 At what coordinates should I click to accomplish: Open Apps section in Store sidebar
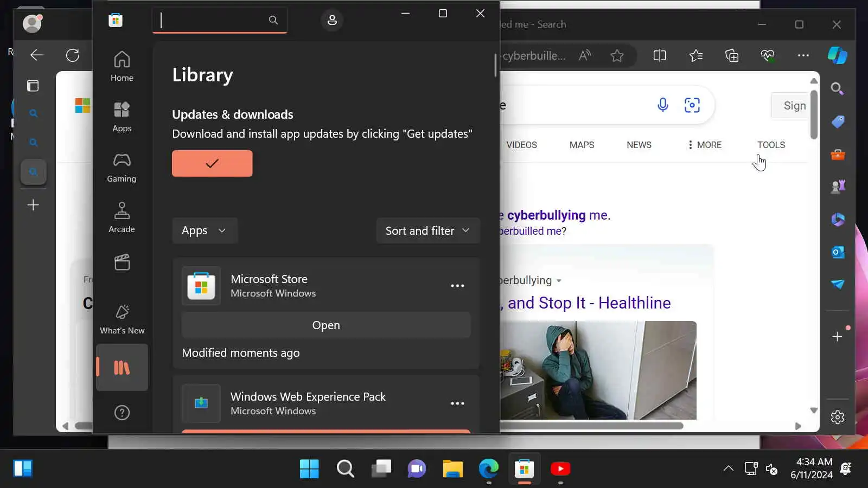[122, 117]
